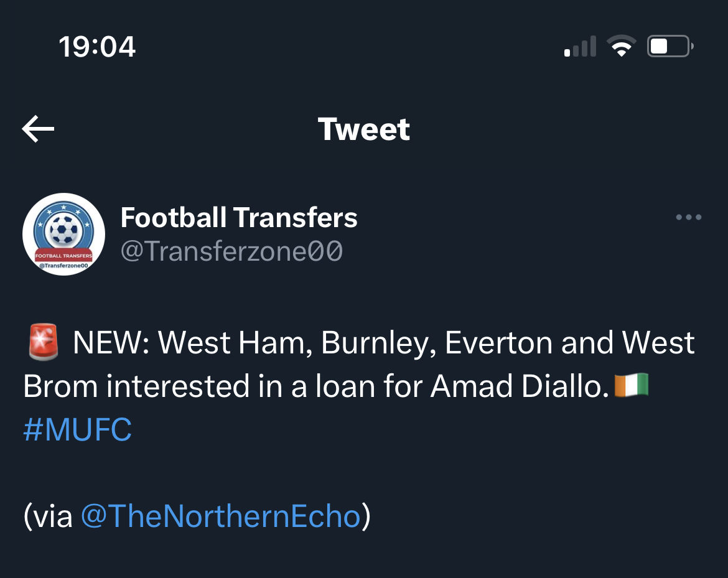The height and width of the screenshot is (578, 728).
Task: Tap the Wi-Fi status icon
Action: (x=620, y=47)
